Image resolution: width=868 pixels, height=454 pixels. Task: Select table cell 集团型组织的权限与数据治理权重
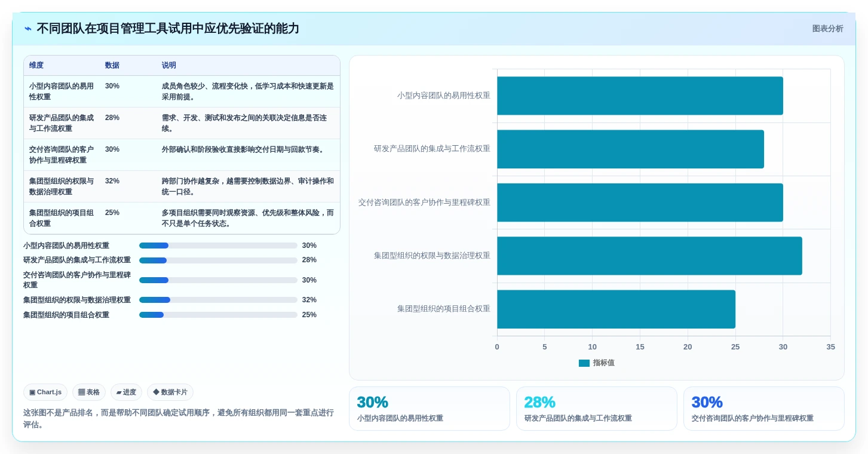point(62,186)
